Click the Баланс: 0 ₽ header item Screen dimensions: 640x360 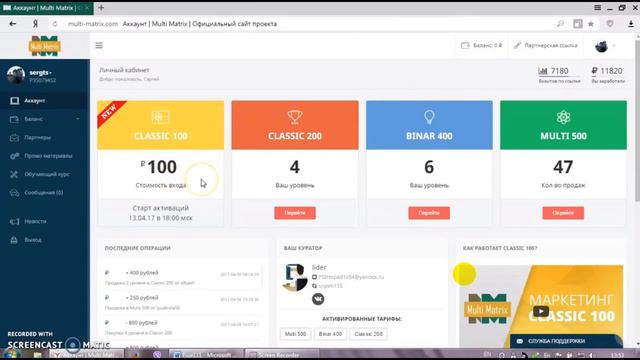(482, 45)
